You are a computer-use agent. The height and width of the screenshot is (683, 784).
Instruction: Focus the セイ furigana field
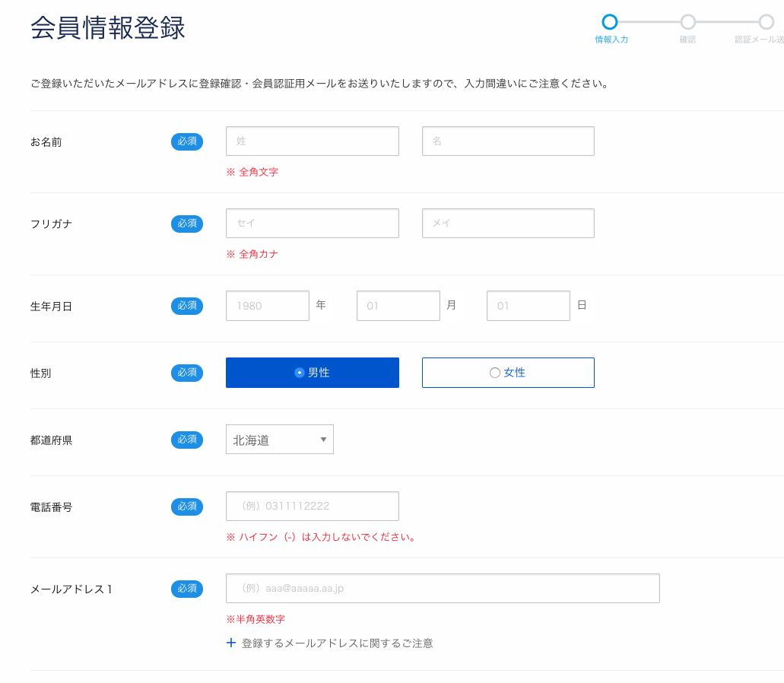(x=312, y=223)
